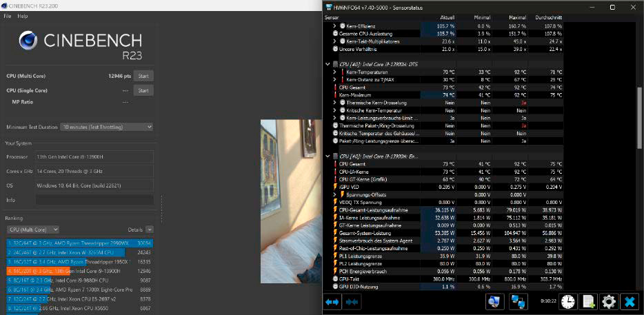Screen dimensions: 644x315
Task: Select the highlighted i9-13900H ranking row
Action: [80, 271]
